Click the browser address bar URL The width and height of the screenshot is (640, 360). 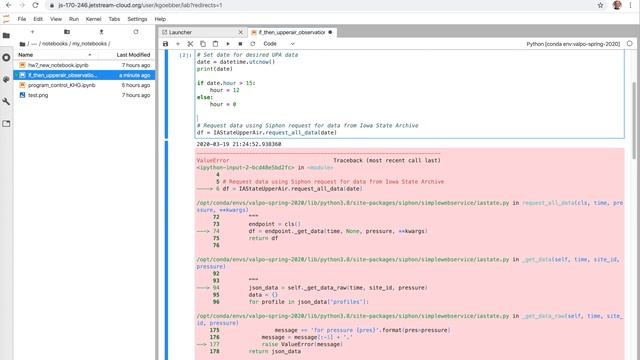pos(141,5)
